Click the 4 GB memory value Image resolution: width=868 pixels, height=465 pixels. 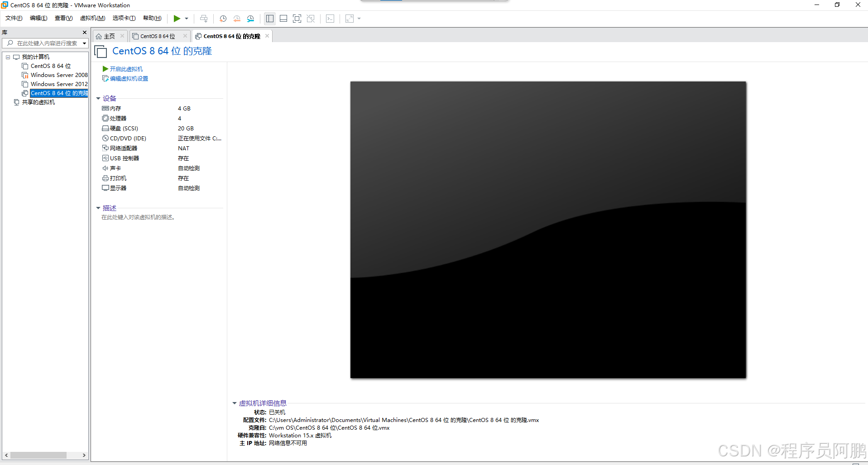tap(184, 109)
